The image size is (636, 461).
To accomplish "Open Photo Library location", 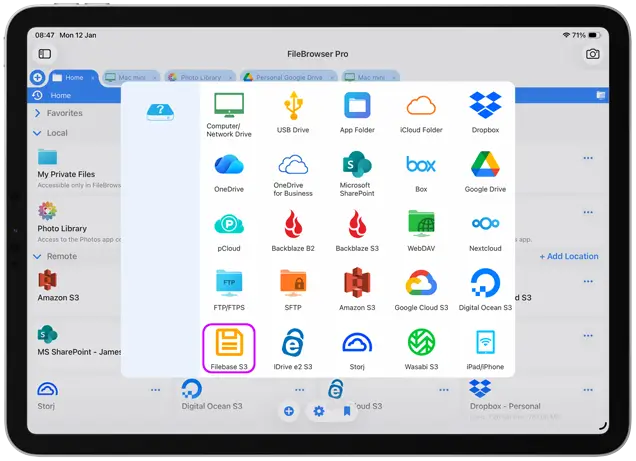I will (x=62, y=222).
